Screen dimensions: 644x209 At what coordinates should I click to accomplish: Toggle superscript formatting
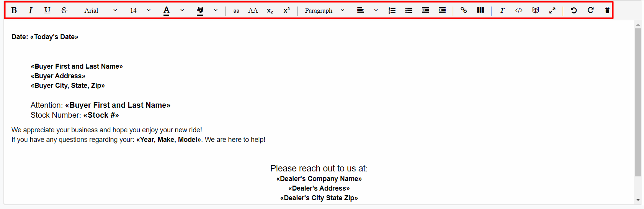click(x=286, y=10)
